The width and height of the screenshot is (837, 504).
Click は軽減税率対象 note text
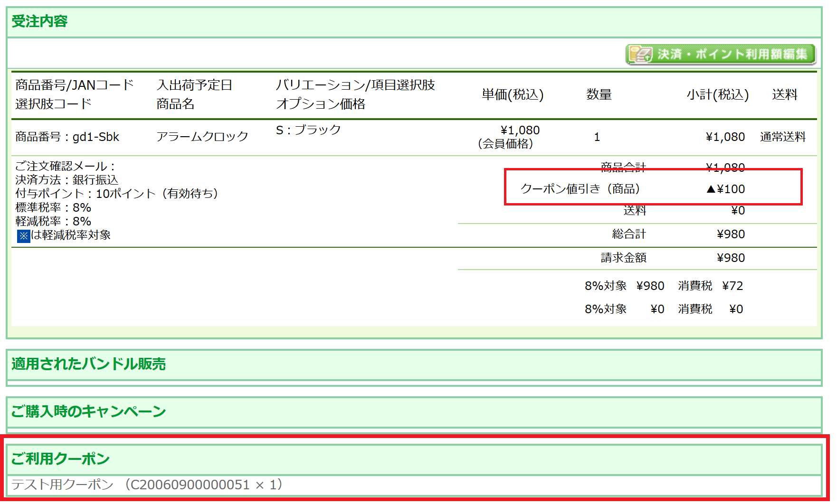[71, 235]
